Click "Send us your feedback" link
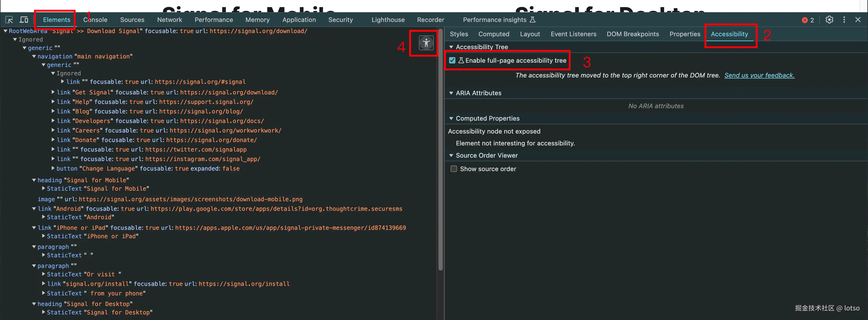The width and height of the screenshot is (868, 320). click(759, 75)
